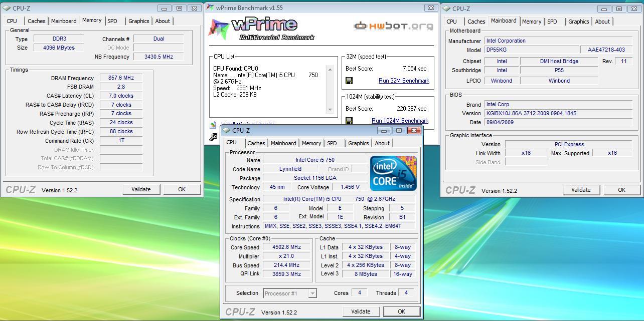Click the Install Missing Libraries icon in wPrime
The height and width of the screenshot is (321, 644).
213,125
